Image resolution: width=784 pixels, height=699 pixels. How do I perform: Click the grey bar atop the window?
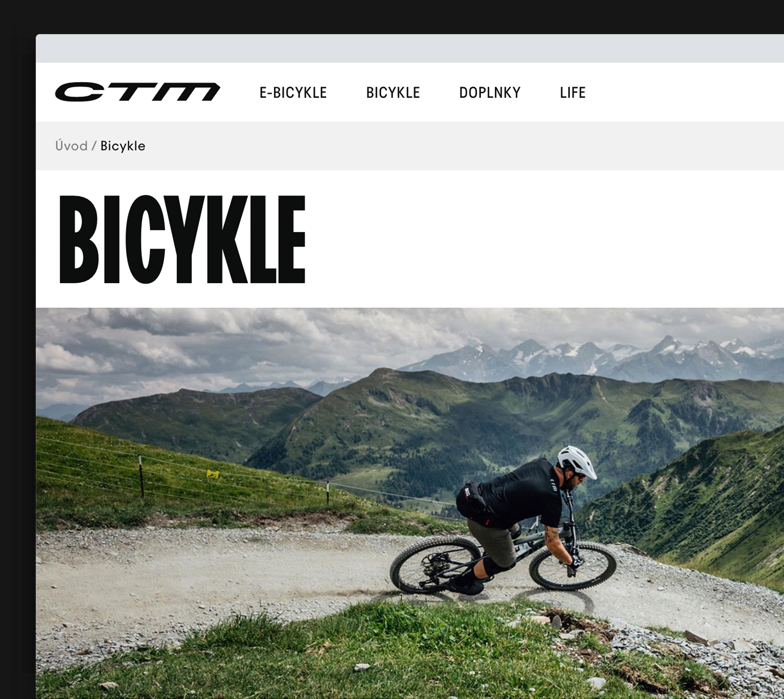click(x=410, y=48)
